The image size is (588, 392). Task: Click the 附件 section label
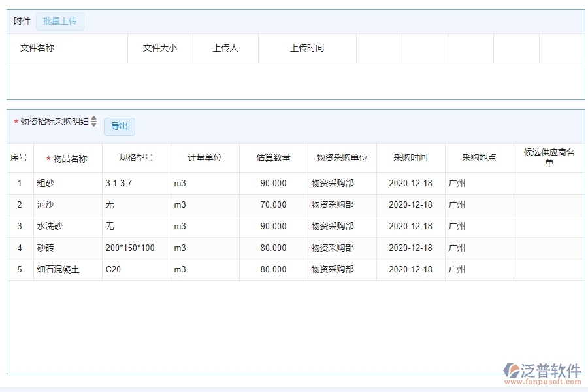[x=22, y=21]
